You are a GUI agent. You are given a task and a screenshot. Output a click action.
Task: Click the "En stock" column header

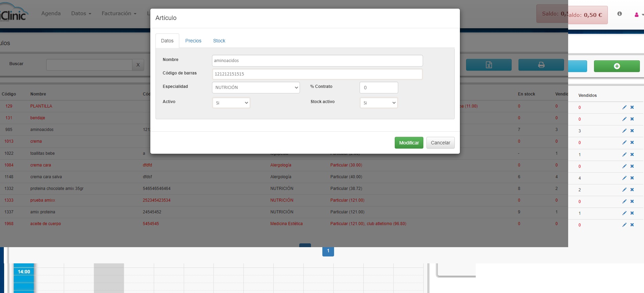tap(526, 94)
